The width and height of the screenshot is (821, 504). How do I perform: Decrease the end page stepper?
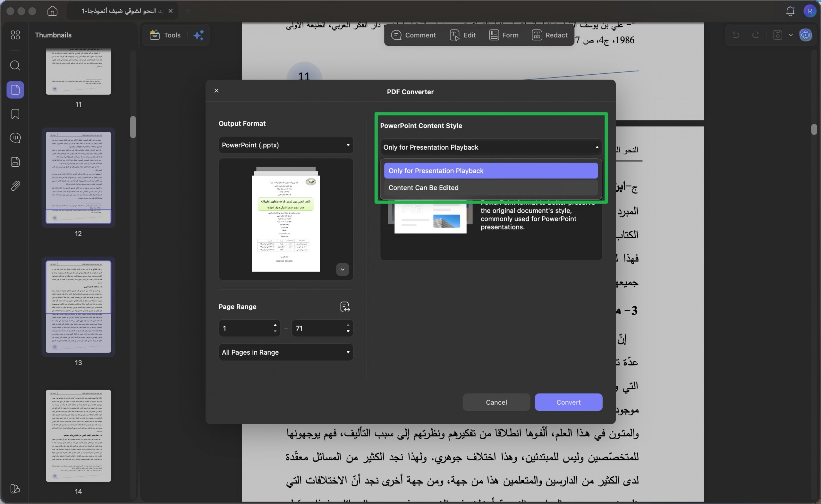[348, 332]
